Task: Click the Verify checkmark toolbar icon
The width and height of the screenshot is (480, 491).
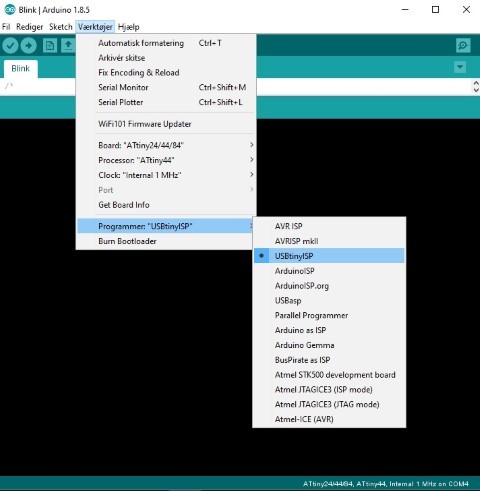Action: [10, 46]
